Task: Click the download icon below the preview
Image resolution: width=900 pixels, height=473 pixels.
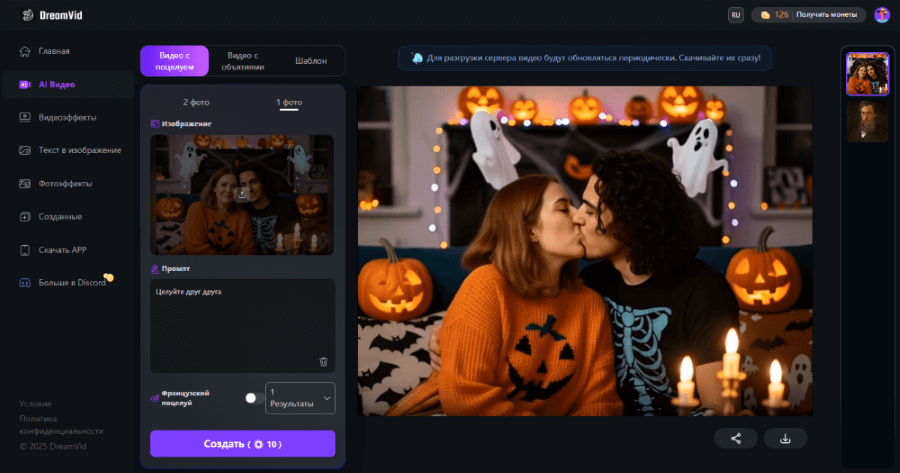Action: click(x=785, y=438)
